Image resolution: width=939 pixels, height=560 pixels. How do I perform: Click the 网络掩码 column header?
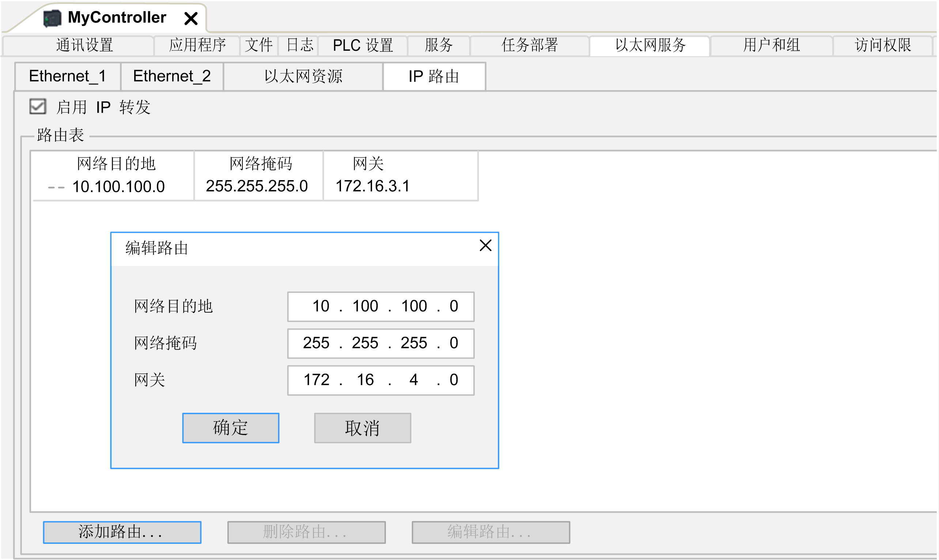[261, 164]
